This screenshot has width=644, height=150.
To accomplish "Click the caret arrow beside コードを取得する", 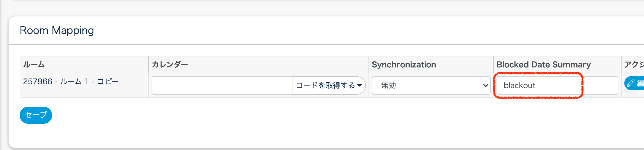I will (x=360, y=85).
